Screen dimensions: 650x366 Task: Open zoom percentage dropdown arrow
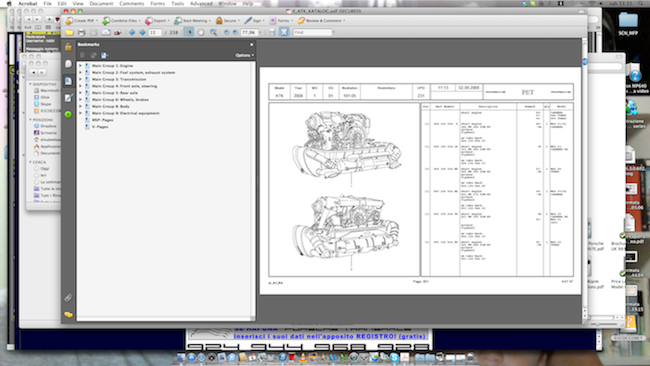pyautogui.click(x=261, y=32)
